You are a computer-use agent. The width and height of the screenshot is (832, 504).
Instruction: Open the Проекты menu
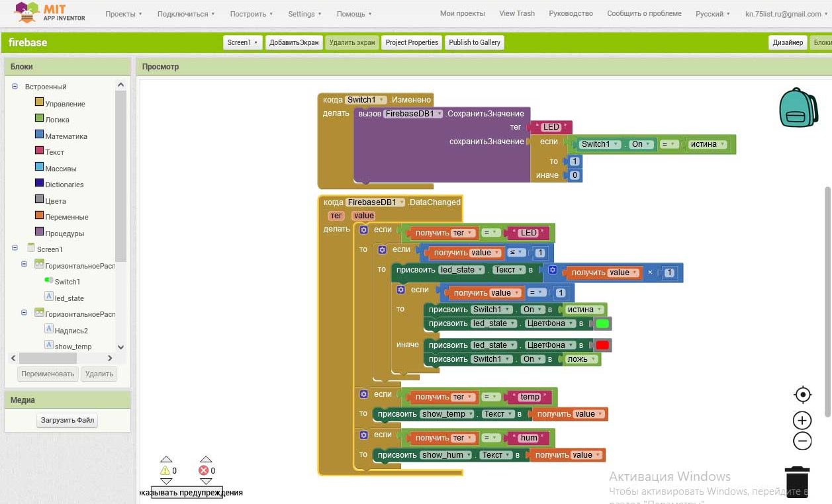[x=124, y=14]
